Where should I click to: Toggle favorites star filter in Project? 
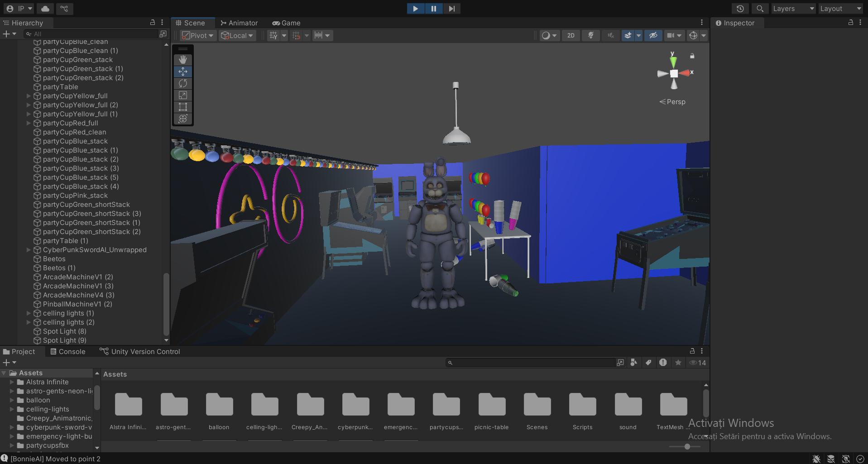[x=678, y=363]
